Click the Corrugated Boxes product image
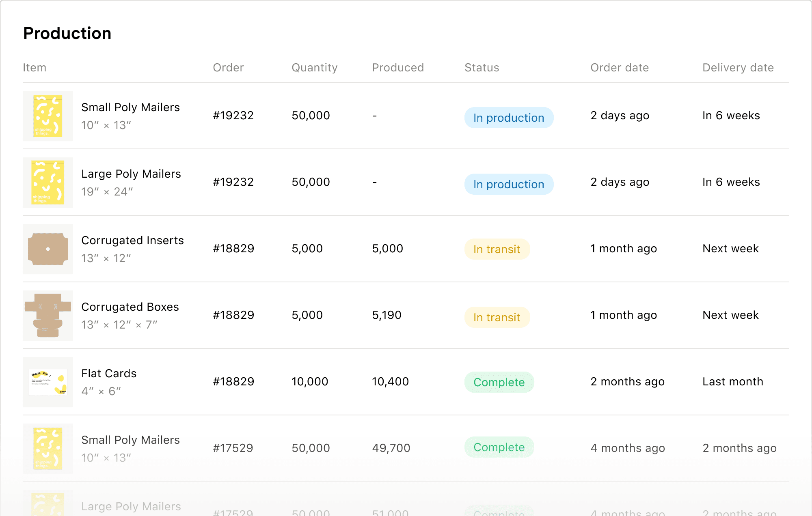The width and height of the screenshot is (812, 516). 48,316
